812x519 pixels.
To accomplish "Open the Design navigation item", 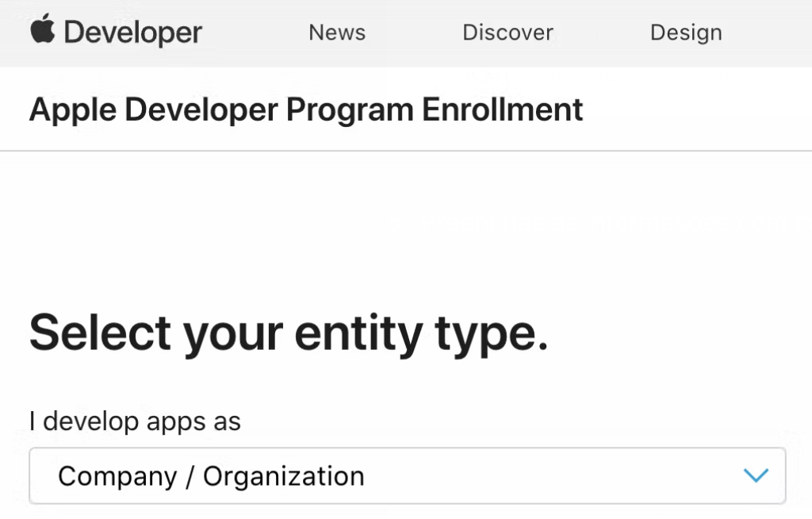I will [x=686, y=33].
